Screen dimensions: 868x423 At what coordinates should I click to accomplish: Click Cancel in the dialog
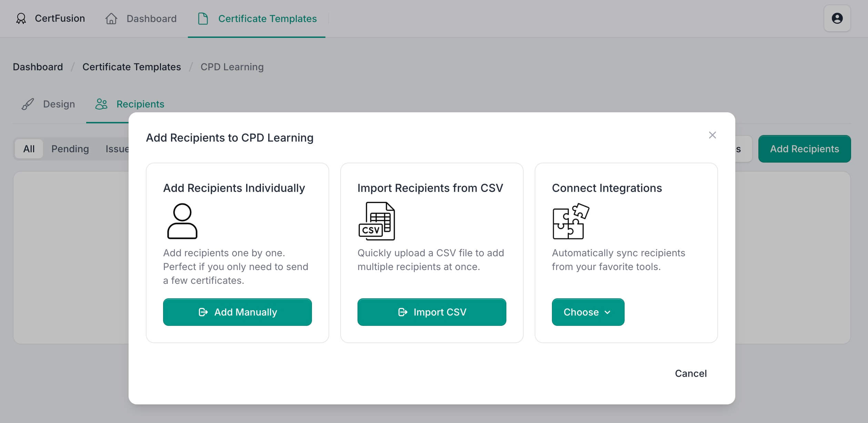click(x=690, y=373)
